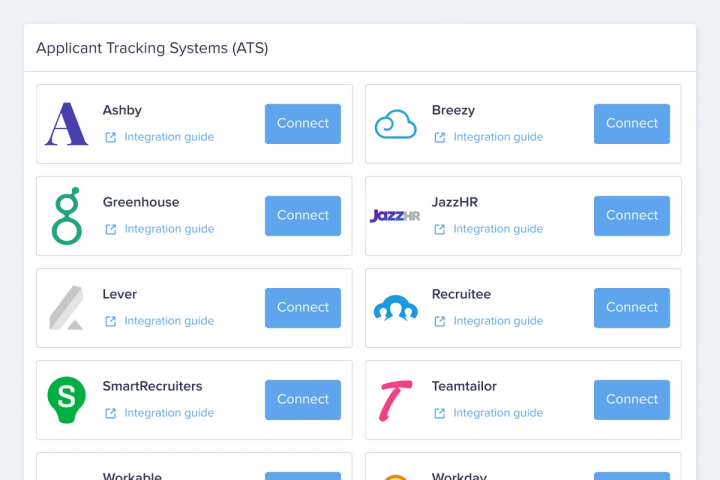Connect the Lever integration

303,308
